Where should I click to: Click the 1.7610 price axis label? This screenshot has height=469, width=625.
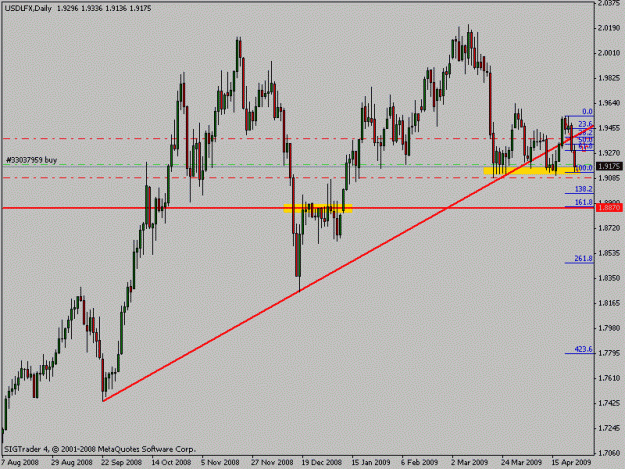coord(609,378)
